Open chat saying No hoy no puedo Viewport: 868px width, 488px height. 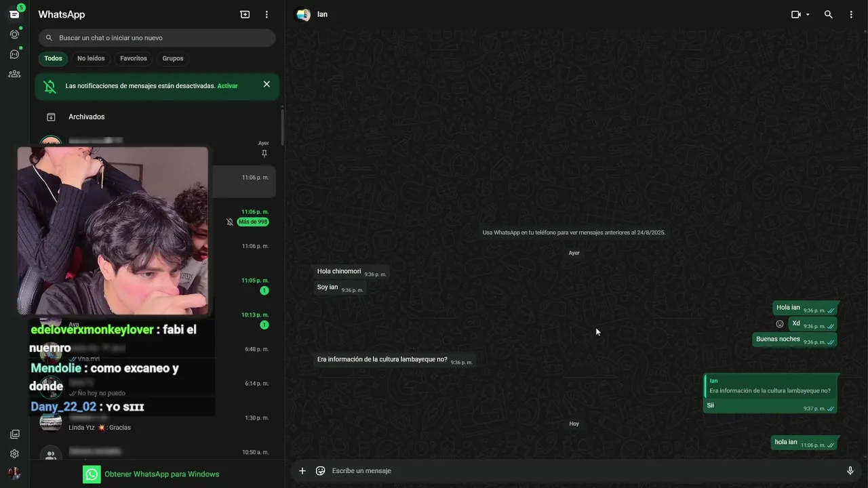tap(157, 388)
